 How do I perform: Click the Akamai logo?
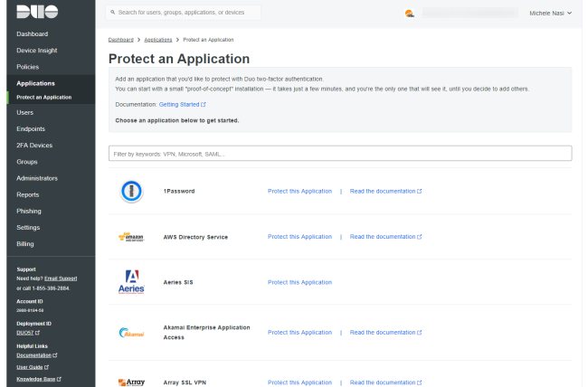(x=131, y=333)
